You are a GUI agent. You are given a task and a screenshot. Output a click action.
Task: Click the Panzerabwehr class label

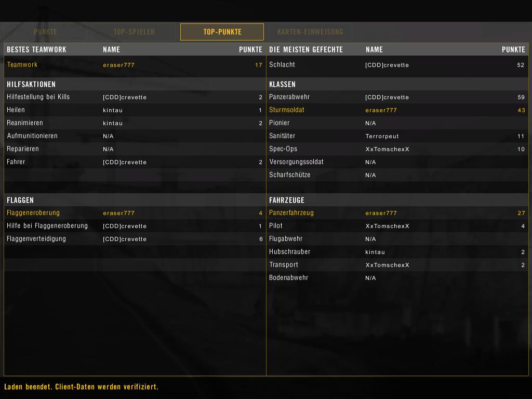[x=289, y=97]
